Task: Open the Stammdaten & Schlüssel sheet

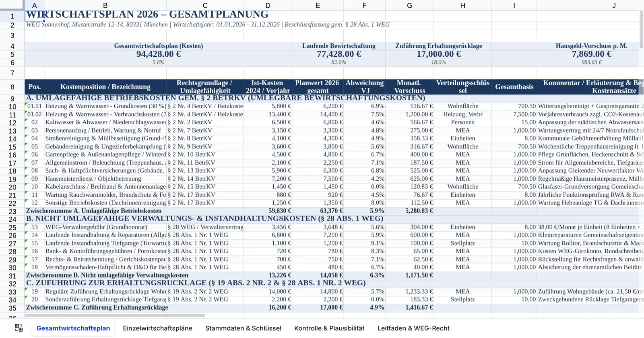Action: pos(243,328)
